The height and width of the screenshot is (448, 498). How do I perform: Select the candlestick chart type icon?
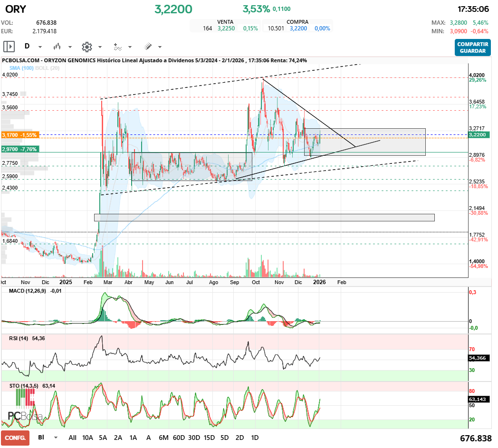pyautogui.click(x=57, y=47)
